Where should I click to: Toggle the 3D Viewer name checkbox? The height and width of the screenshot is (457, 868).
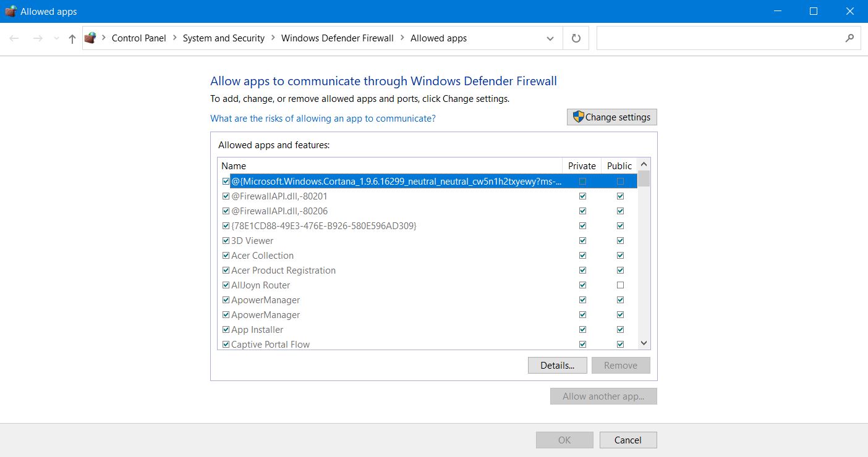(226, 241)
